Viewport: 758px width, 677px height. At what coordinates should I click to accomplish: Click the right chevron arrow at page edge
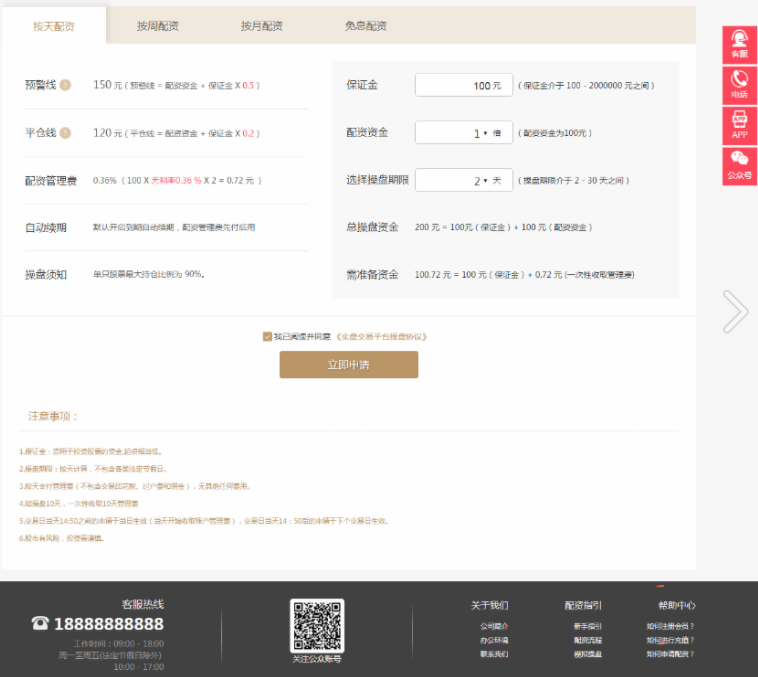[x=735, y=312]
